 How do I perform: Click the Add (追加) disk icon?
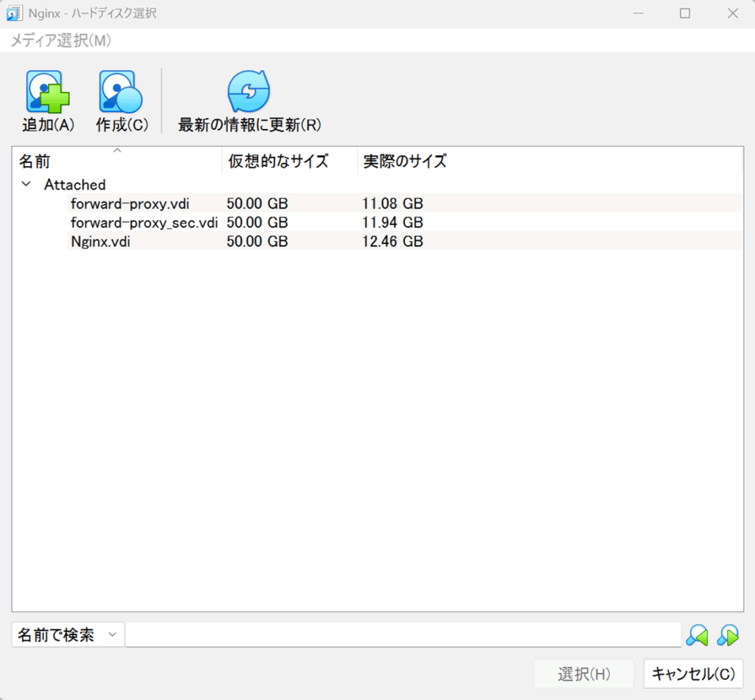(48, 92)
